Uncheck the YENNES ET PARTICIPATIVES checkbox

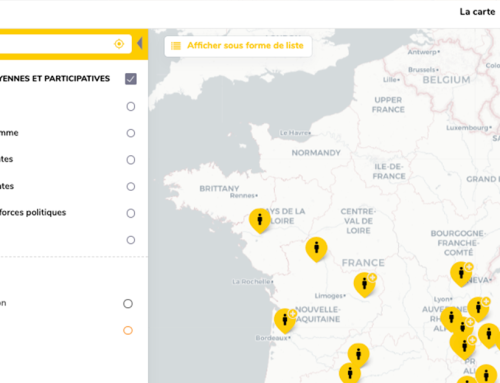pyautogui.click(x=131, y=79)
